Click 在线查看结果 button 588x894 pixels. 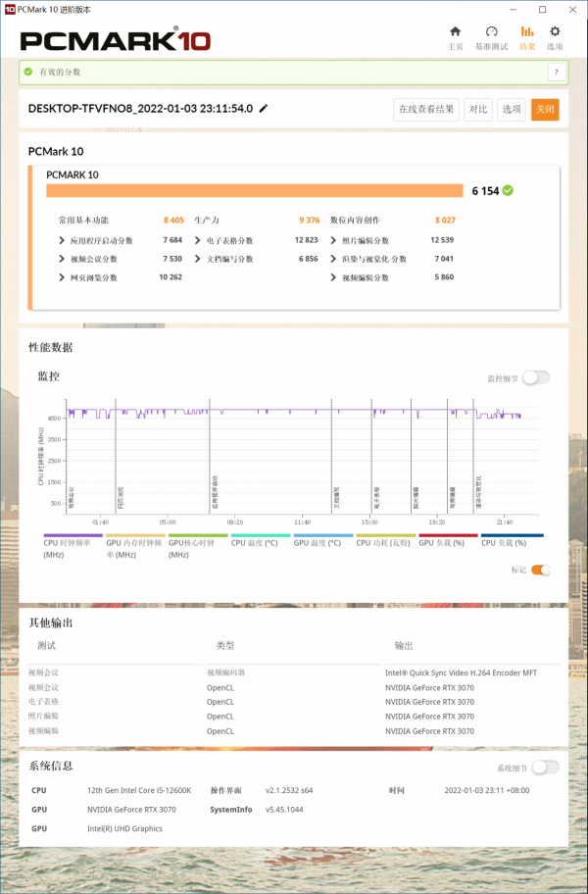(426, 110)
